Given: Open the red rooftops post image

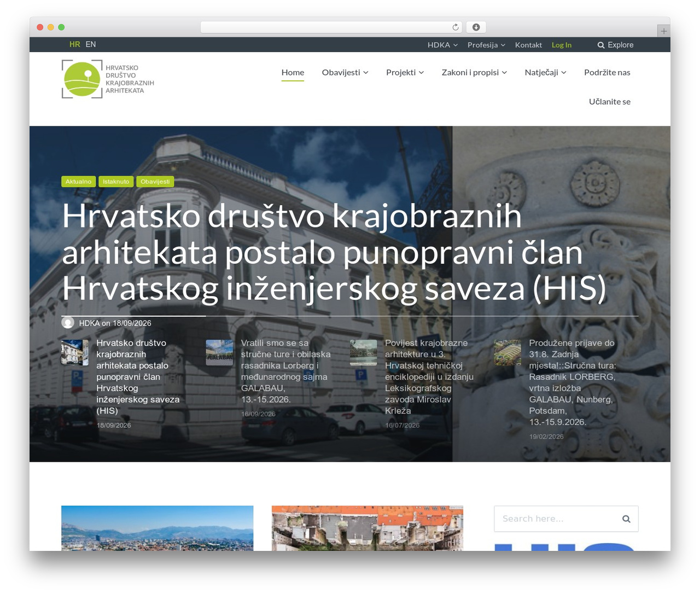Looking at the screenshot, I should (367, 528).
